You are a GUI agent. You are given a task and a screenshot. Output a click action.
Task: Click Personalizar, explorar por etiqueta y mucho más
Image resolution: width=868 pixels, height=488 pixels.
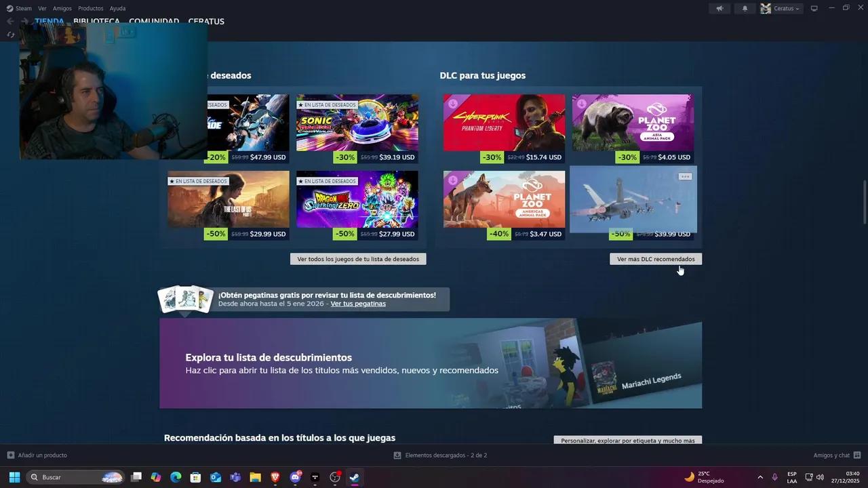(628, 440)
